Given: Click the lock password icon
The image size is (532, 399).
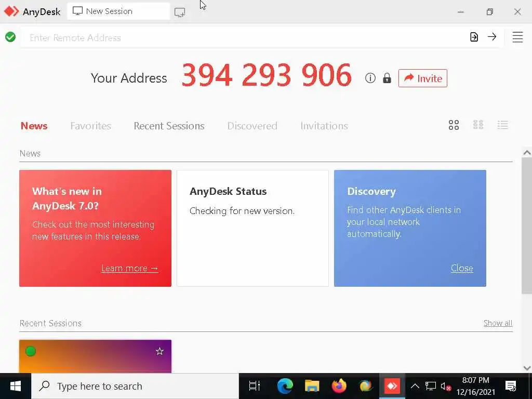Looking at the screenshot, I should (387, 78).
